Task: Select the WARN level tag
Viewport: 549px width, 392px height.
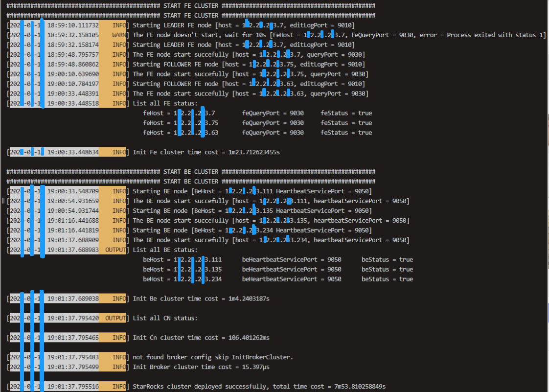Action: coord(119,35)
